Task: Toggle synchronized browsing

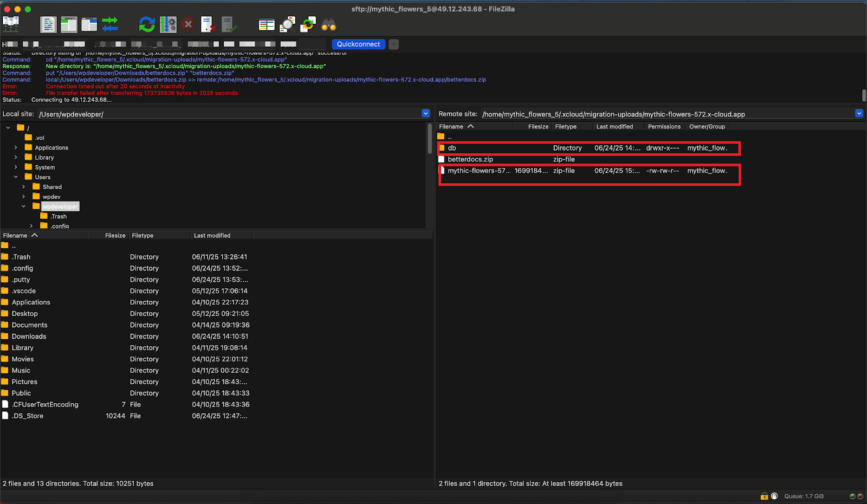Action: click(308, 24)
